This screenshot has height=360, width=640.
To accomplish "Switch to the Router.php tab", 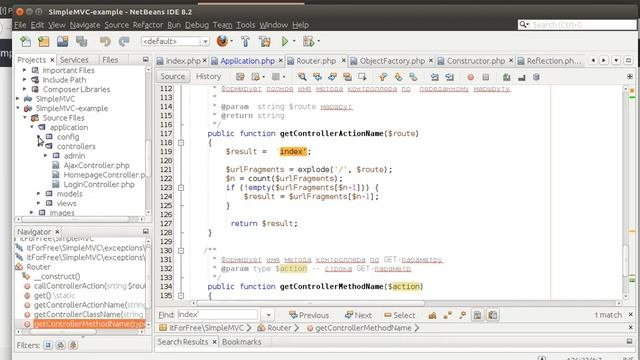I will [316, 61].
